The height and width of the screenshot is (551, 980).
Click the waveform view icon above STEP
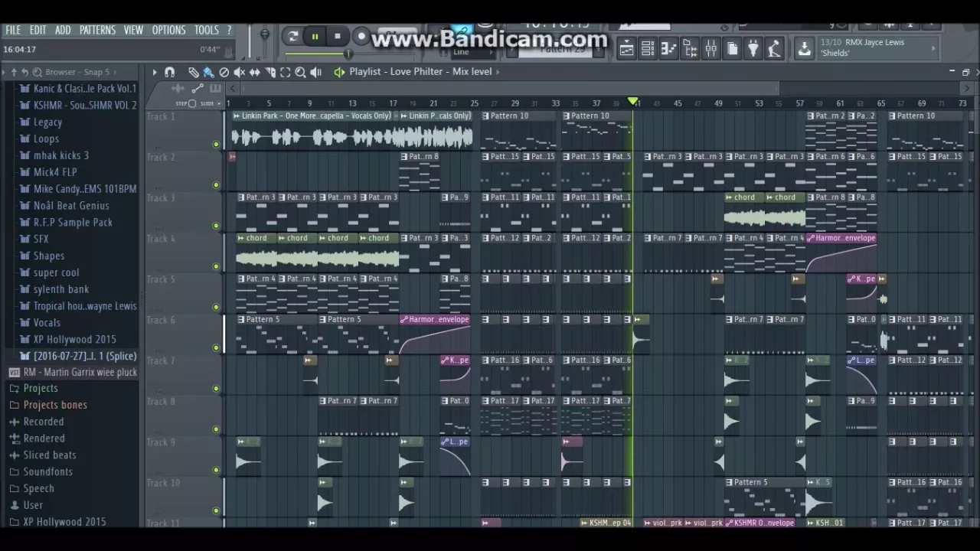click(178, 89)
